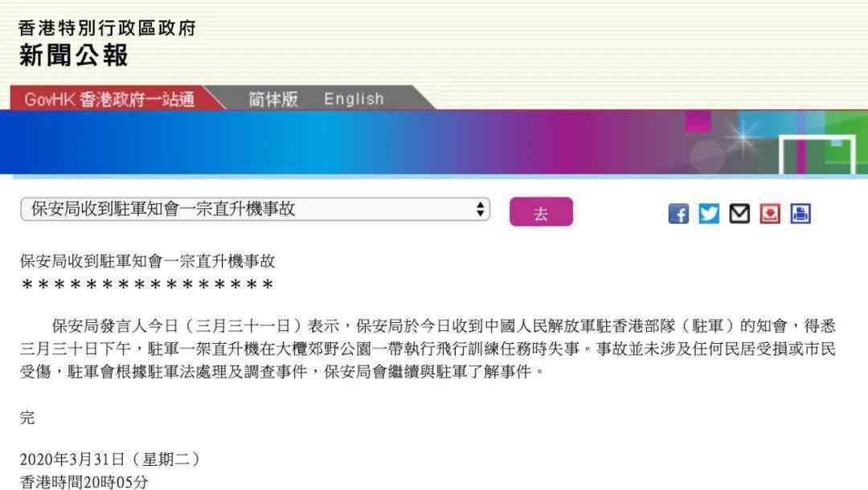Screen dimensions: 868x490
Task: Share the press release on Twitter
Action: 709,214
